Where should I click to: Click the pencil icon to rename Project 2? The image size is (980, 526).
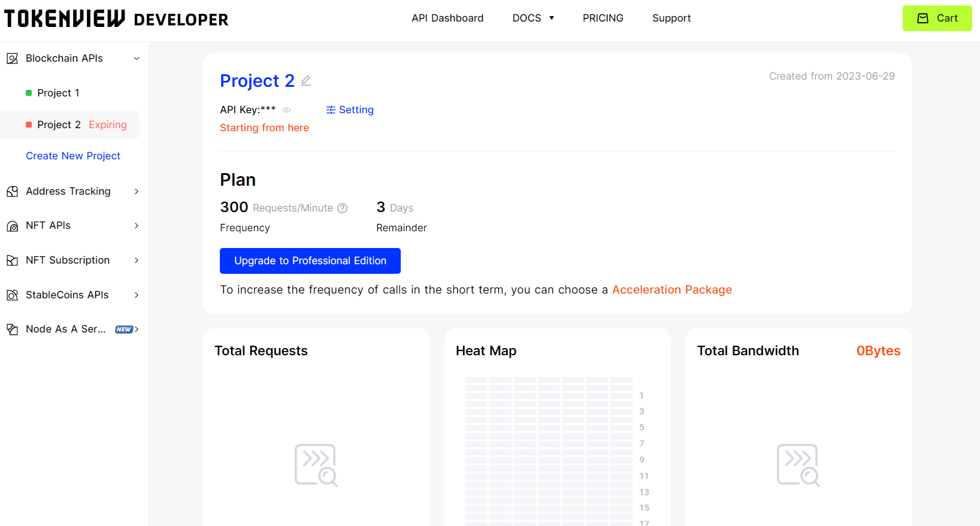pyautogui.click(x=306, y=80)
